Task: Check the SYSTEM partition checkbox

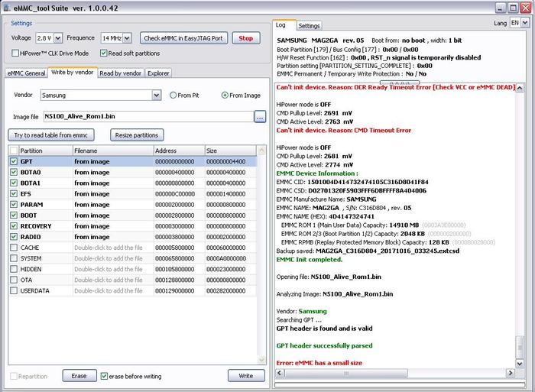Action: pos(14,258)
